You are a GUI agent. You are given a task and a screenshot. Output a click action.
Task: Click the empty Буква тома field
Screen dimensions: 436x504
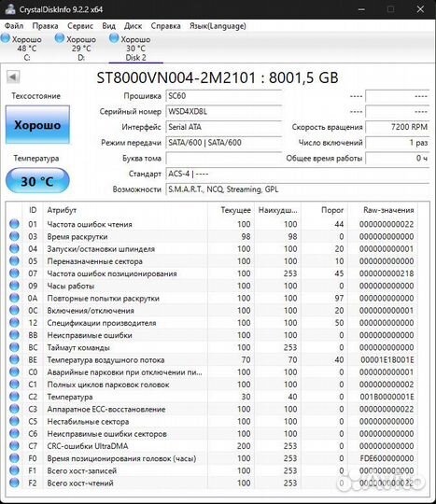pyautogui.click(x=224, y=158)
